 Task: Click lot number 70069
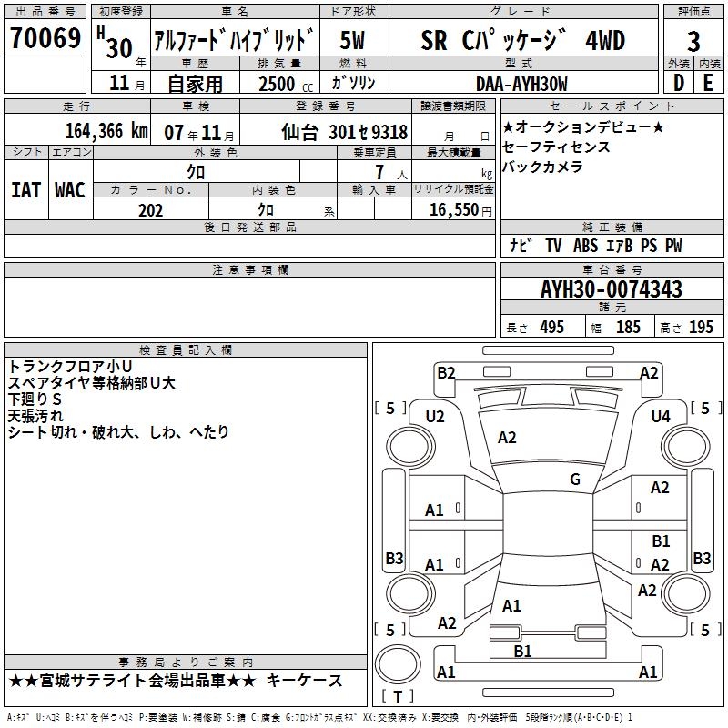tap(45, 39)
